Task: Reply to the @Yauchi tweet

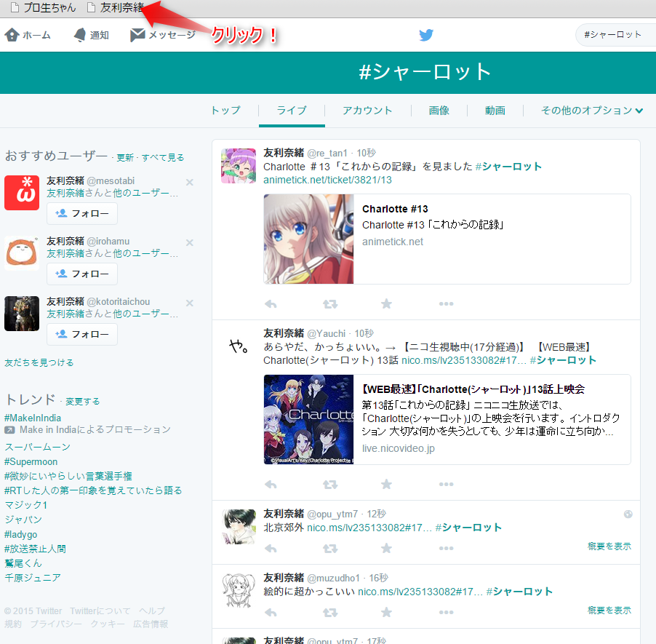Action: 271,485
